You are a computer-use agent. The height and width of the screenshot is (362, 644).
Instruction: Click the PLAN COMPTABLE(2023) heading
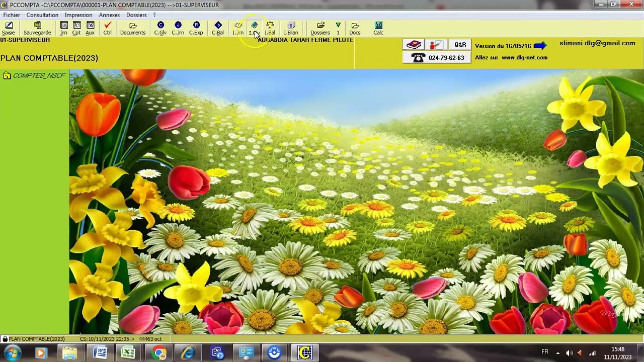[x=49, y=58]
